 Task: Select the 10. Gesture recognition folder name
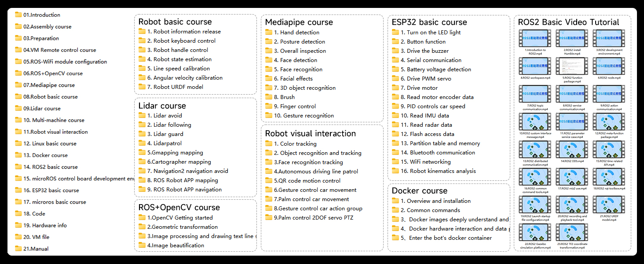click(304, 115)
